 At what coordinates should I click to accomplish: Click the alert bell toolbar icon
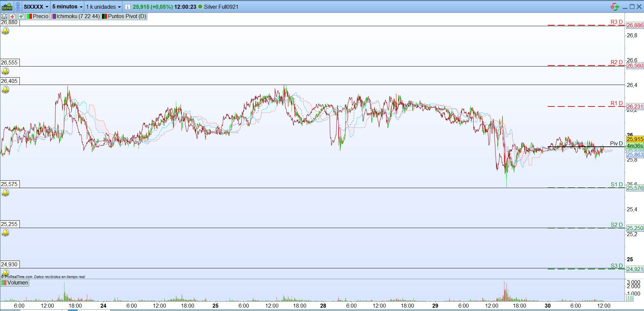[x=4, y=16]
